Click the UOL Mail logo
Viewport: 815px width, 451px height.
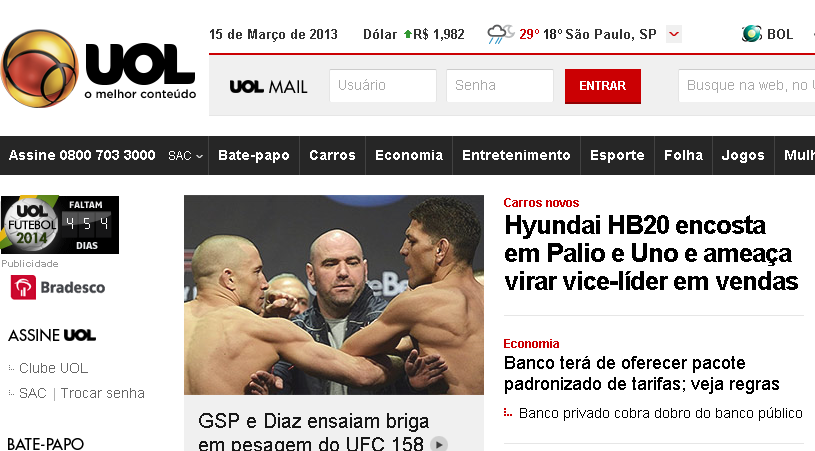268,86
